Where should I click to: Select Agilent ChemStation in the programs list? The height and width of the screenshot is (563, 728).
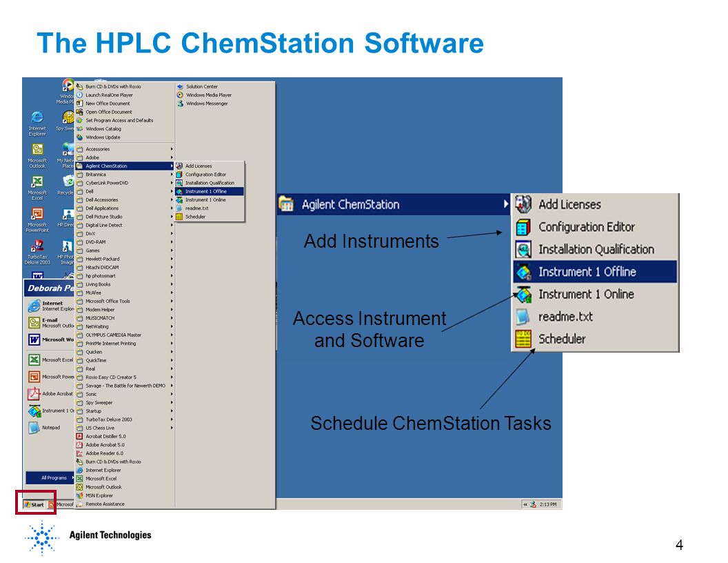(x=124, y=166)
